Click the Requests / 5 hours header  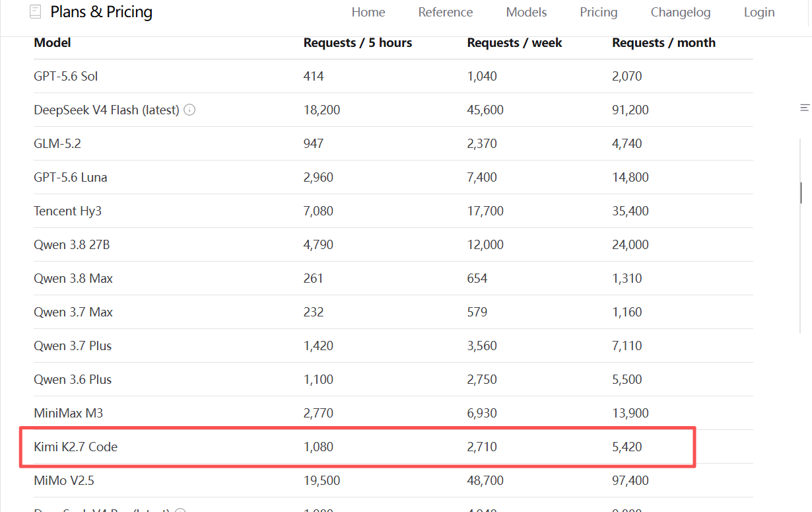[358, 42]
